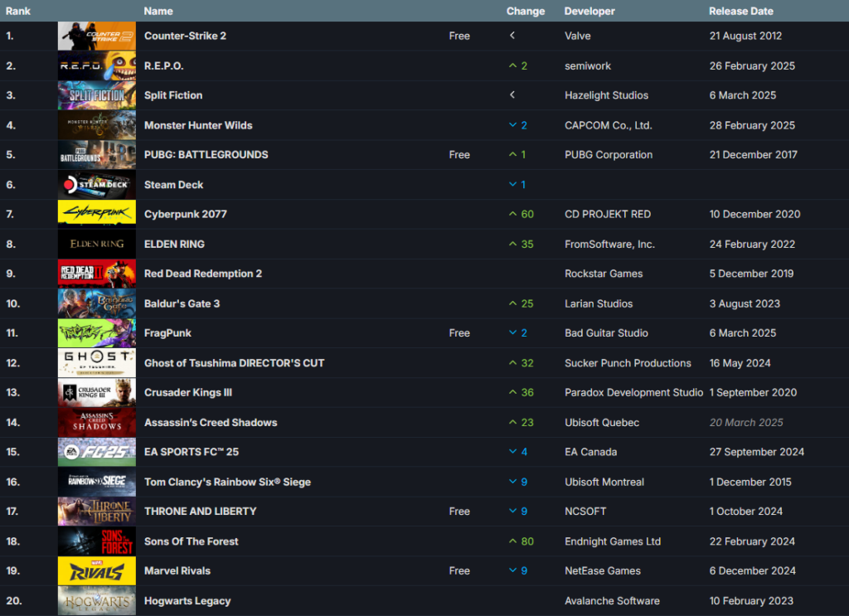Screen dimensions: 849x616
Task: Open the Hogwarts Legacy thumbnail
Action: [96, 601]
